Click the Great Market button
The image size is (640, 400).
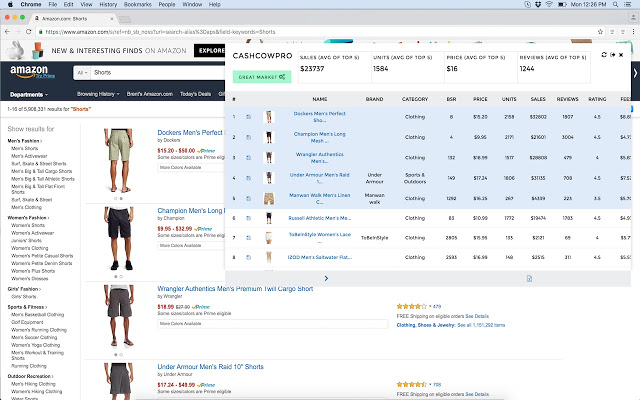[x=261, y=77]
